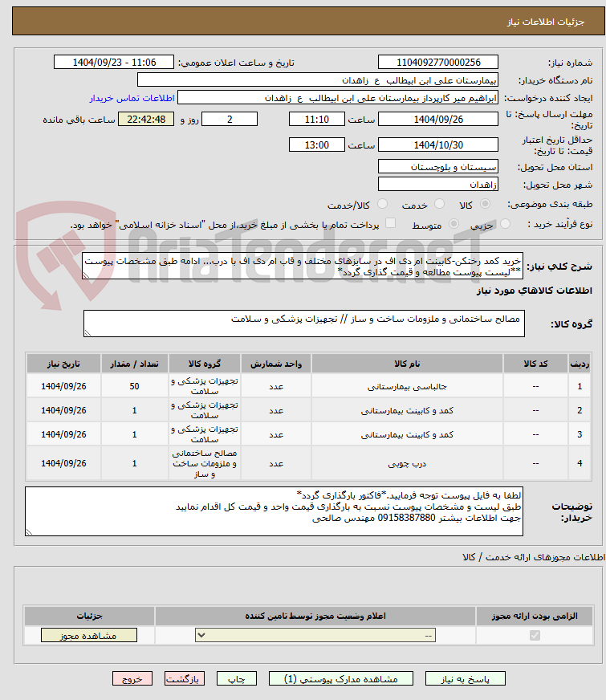The image size is (606, 700).
Task: Click the الزامی بودن ارائه مجوز header
Action: (535, 616)
